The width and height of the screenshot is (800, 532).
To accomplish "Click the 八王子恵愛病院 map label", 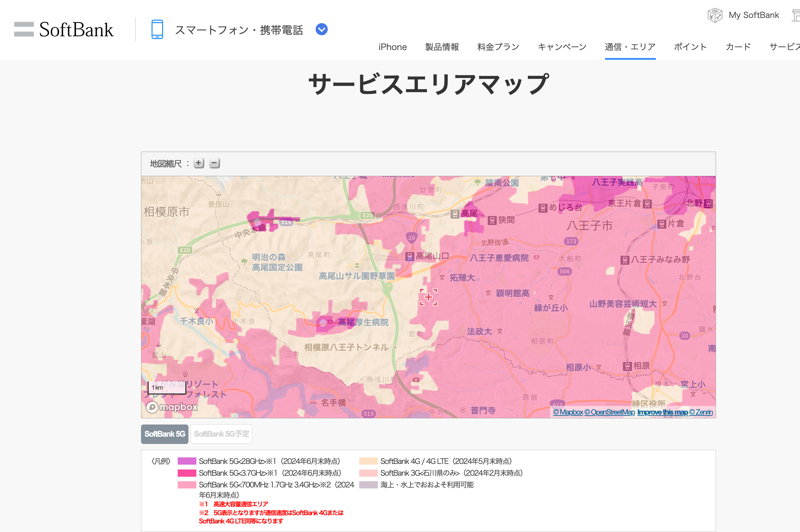I will click(x=499, y=258).
